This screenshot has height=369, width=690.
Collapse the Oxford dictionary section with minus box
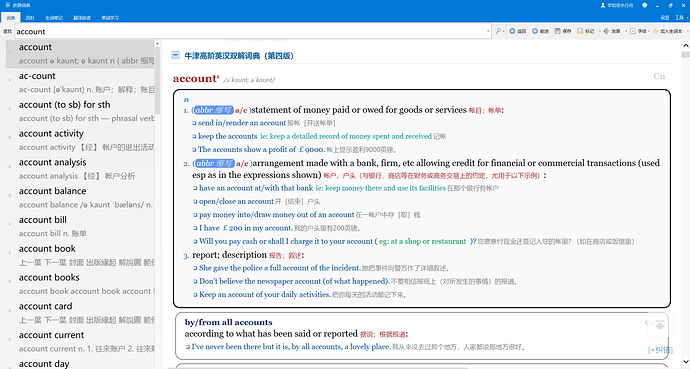(x=175, y=55)
